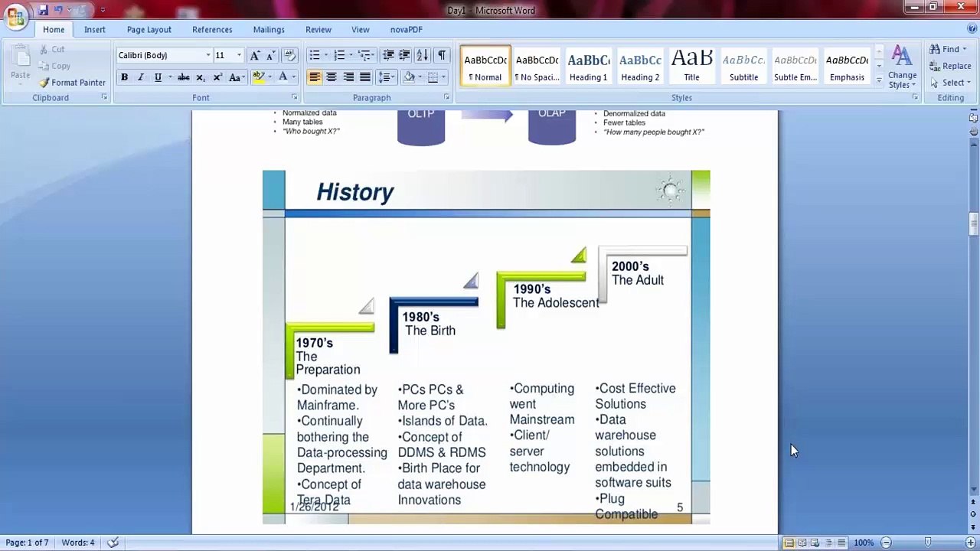This screenshot has width=980, height=551.
Task: Open the Page Layout tab
Action: click(x=149, y=30)
